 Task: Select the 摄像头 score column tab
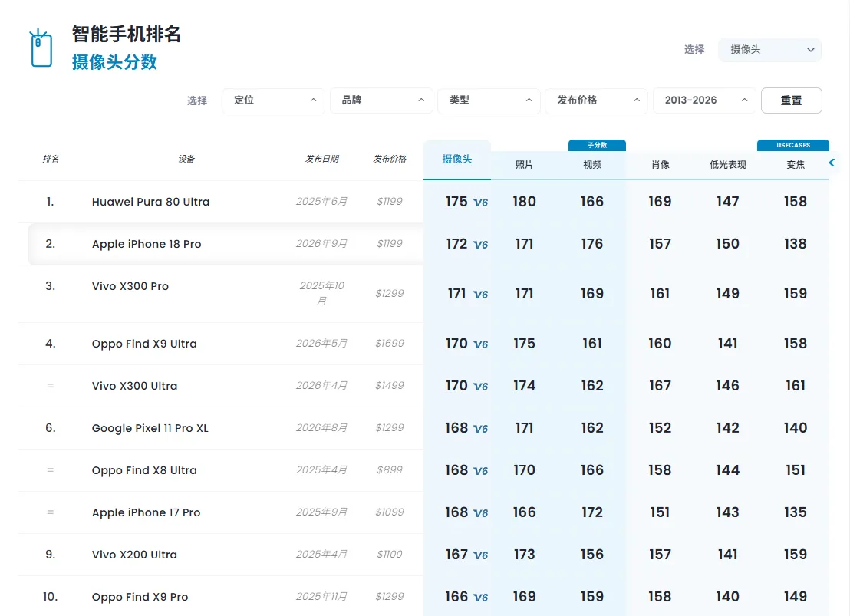[457, 160]
